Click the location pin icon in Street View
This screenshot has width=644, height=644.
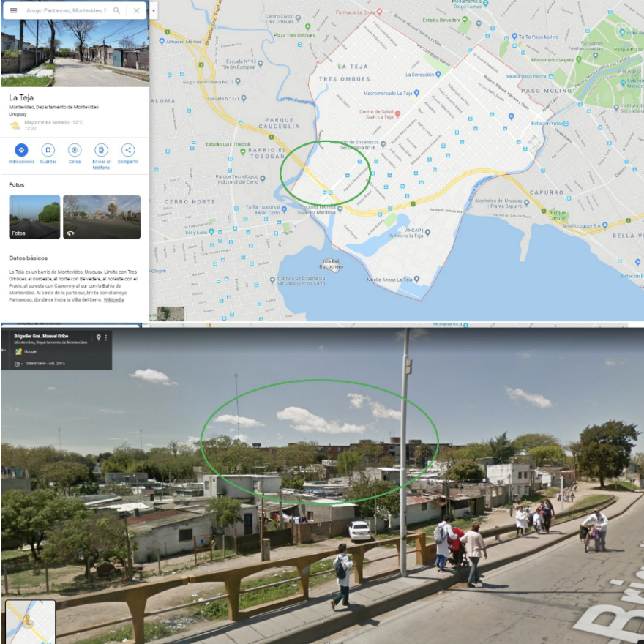[x=98, y=338]
